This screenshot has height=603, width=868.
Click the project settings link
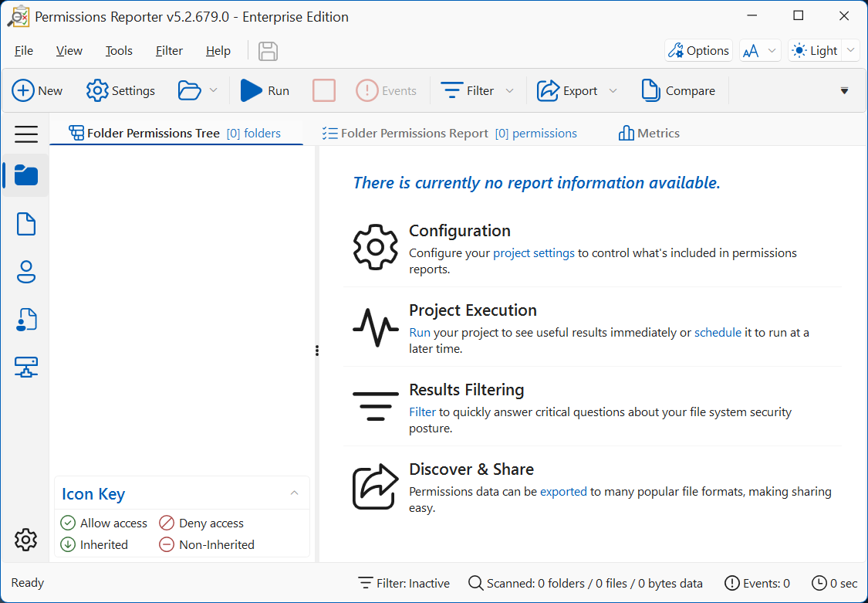pyautogui.click(x=533, y=253)
